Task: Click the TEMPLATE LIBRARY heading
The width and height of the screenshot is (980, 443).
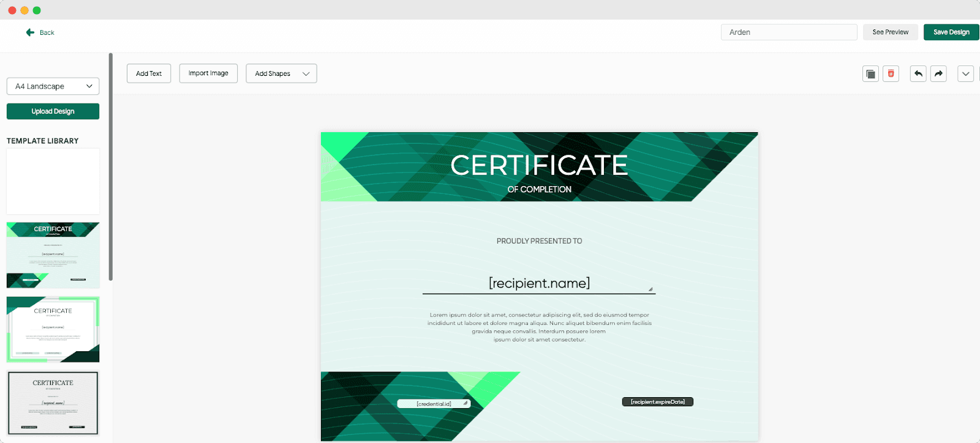Action: coord(43,141)
